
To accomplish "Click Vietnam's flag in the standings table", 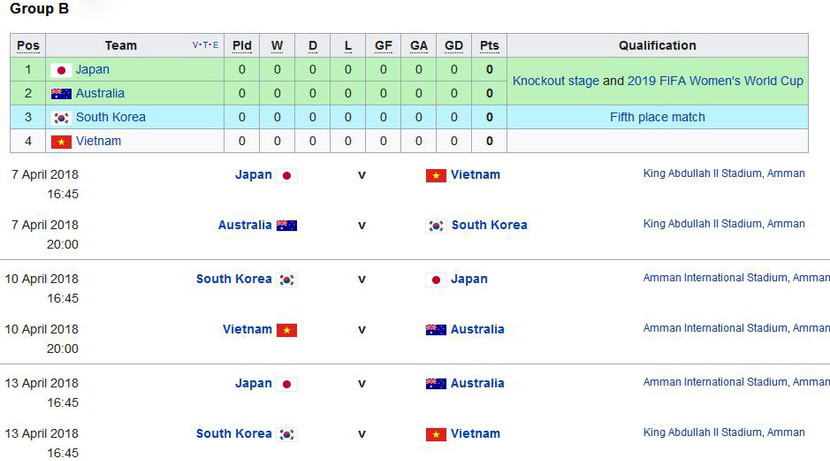I will point(61,142).
